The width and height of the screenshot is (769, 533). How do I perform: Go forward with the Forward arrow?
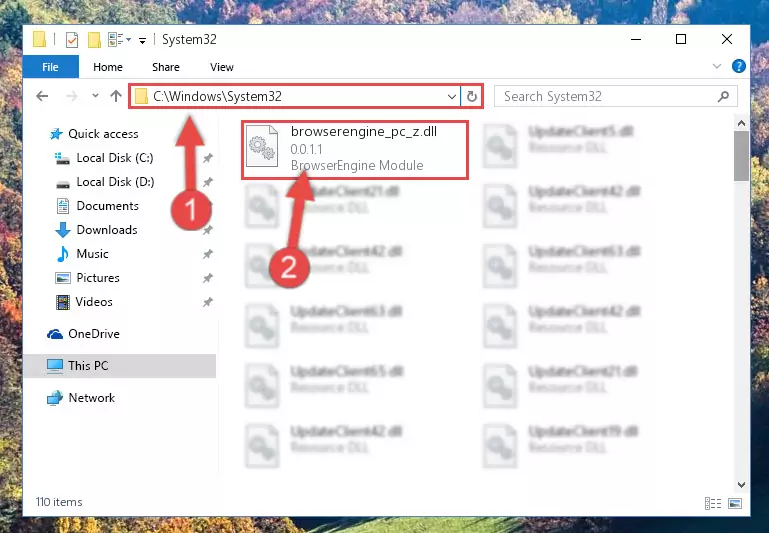click(72, 96)
